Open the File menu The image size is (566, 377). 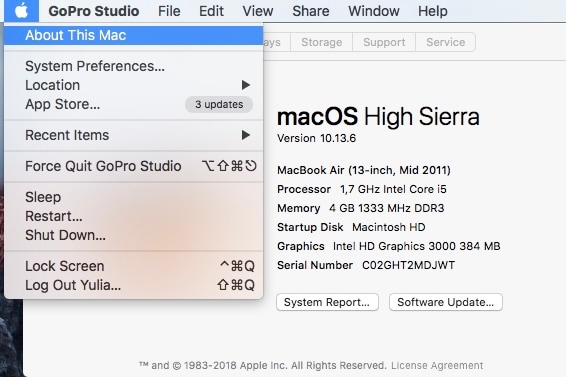point(169,11)
